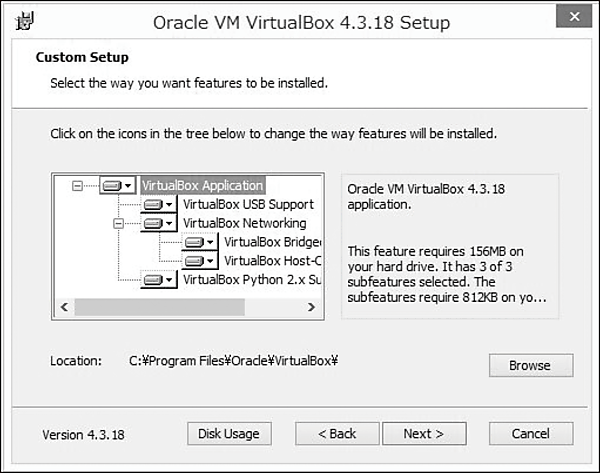Open the Disk Usage dialog
The image size is (600, 473).
click(x=228, y=433)
